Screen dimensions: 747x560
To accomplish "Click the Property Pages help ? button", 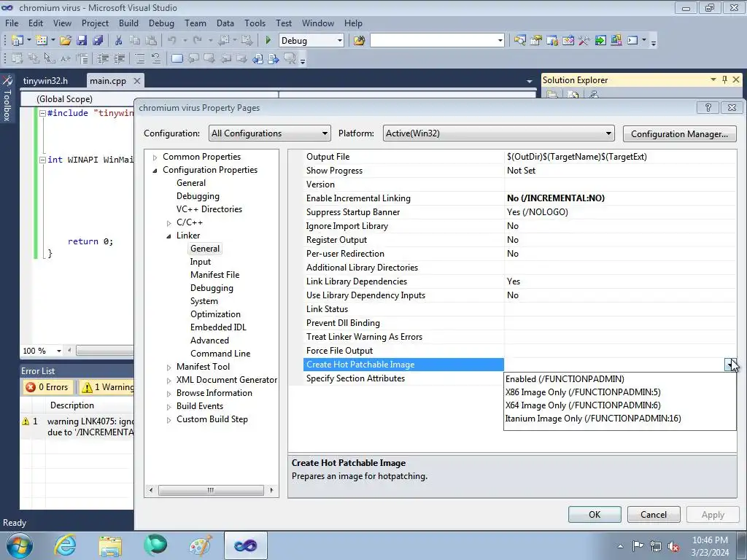I will pos(708,108).
